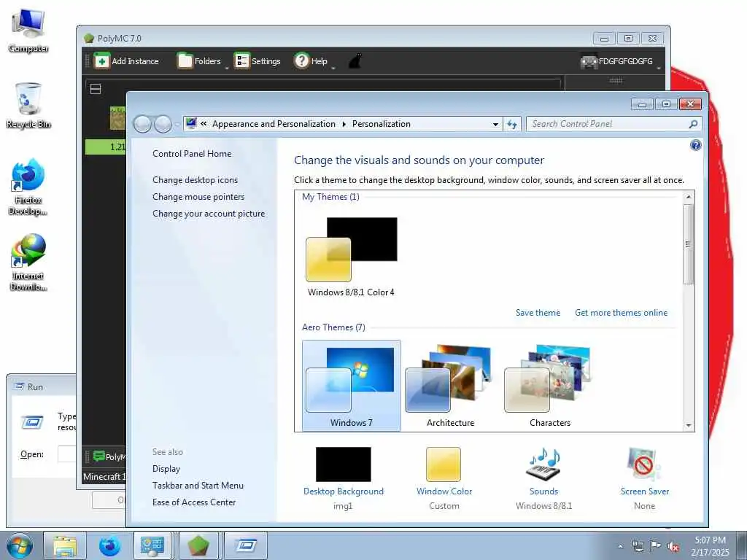The image size is (747, 560).
Task: Click the themes list scrollbar thumb
Action: pos(688,244)
